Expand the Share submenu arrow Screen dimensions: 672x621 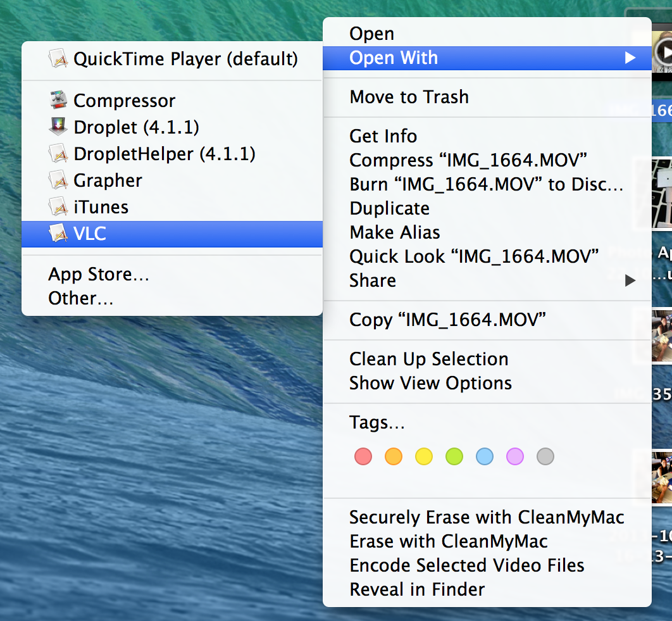point(630,280)
